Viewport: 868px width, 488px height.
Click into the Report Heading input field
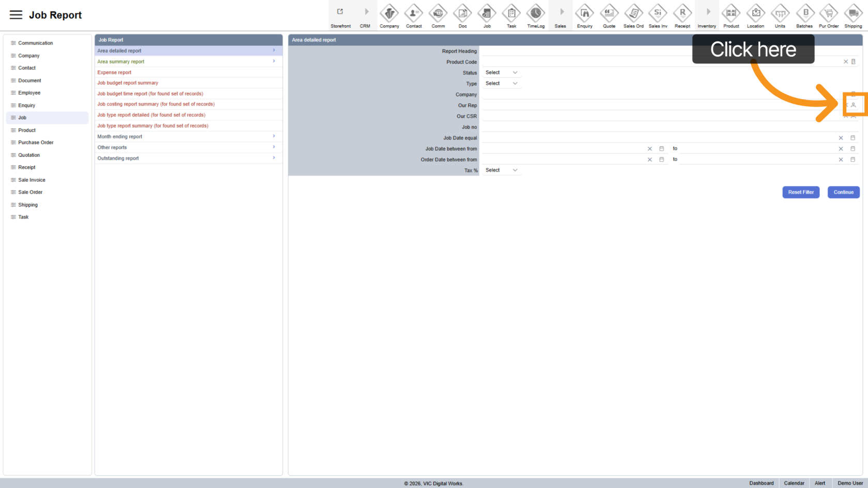669,51
